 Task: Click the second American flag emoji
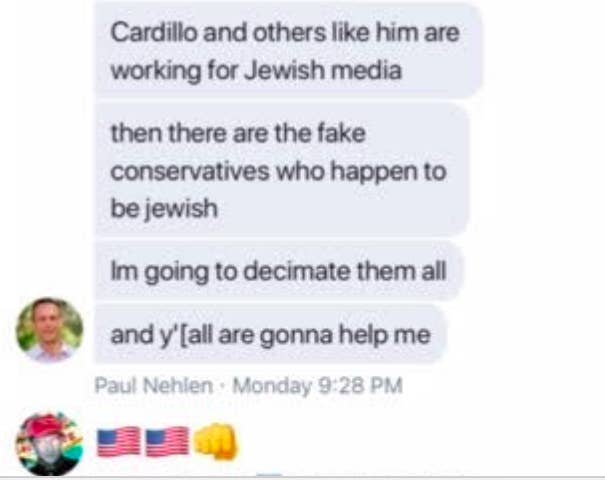click(x=168, y=442)
